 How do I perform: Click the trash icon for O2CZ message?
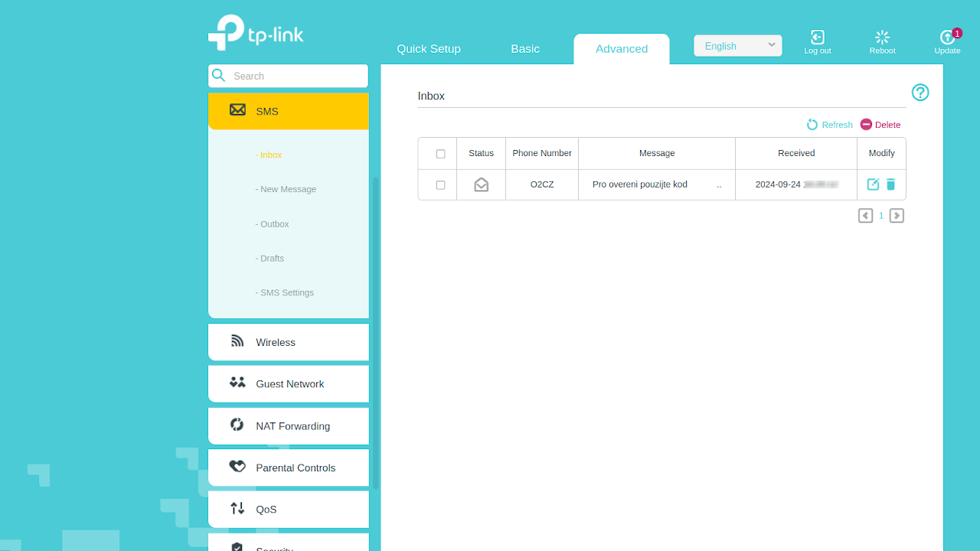[890, 184]
